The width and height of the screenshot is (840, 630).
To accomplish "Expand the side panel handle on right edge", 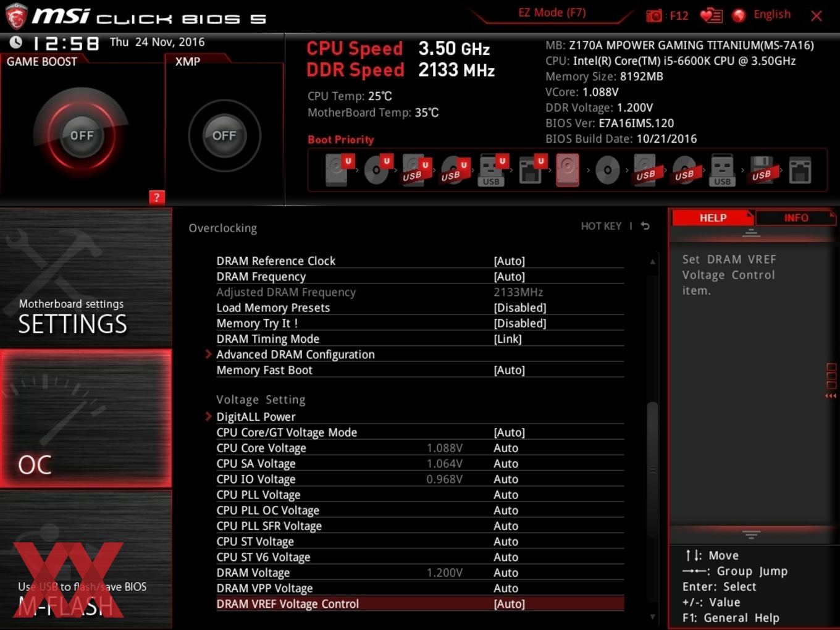I will 831,381.
